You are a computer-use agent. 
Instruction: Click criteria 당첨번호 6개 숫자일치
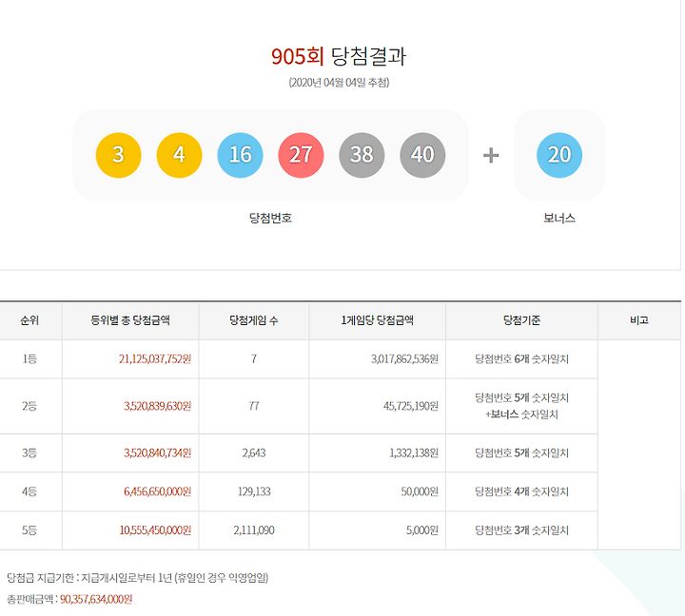click(521, 359)
